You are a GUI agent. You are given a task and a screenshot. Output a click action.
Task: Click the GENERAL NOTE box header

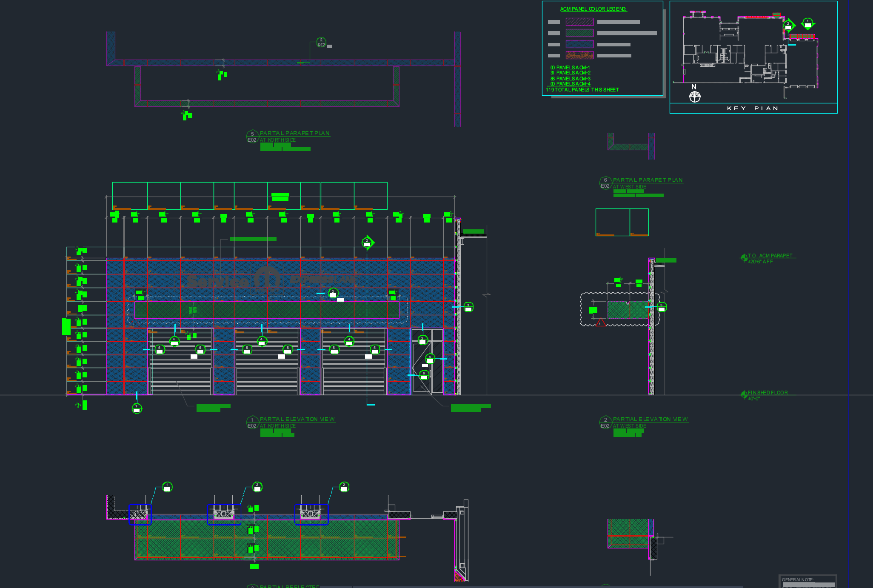click(797, 579)
